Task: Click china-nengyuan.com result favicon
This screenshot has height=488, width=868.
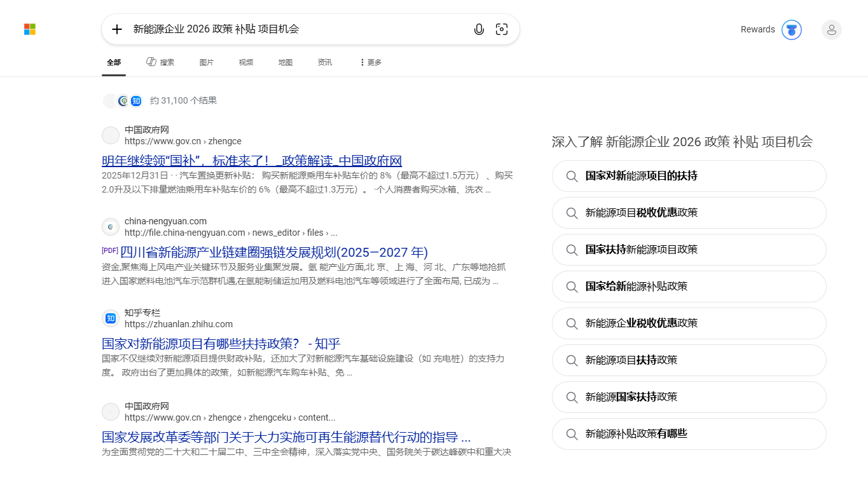Action: tap(111, 227)
